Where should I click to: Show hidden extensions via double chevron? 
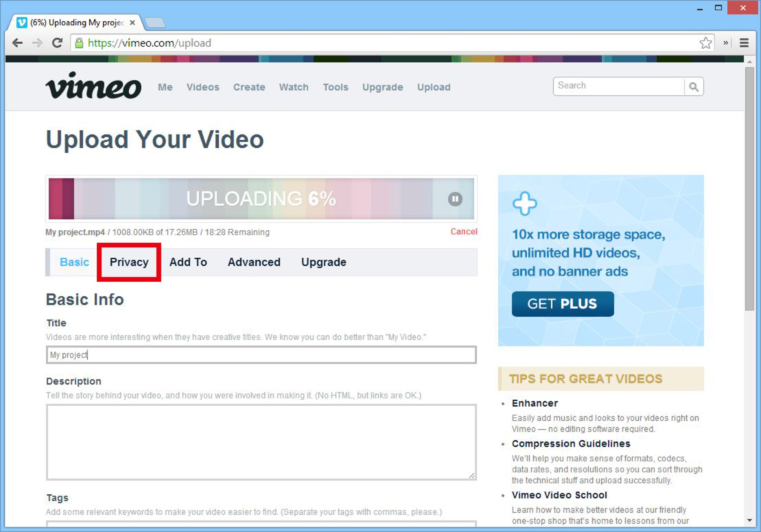725,43
